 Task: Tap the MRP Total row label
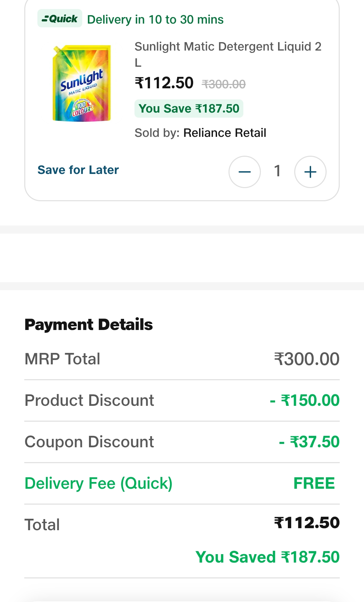click(x=62, y=359)
